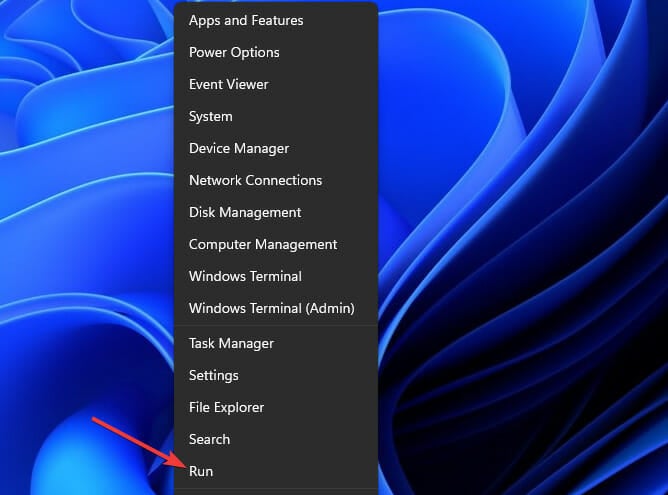Select Power Options menu entry
This screenshot has height=495, width=668.
[276, 52]
